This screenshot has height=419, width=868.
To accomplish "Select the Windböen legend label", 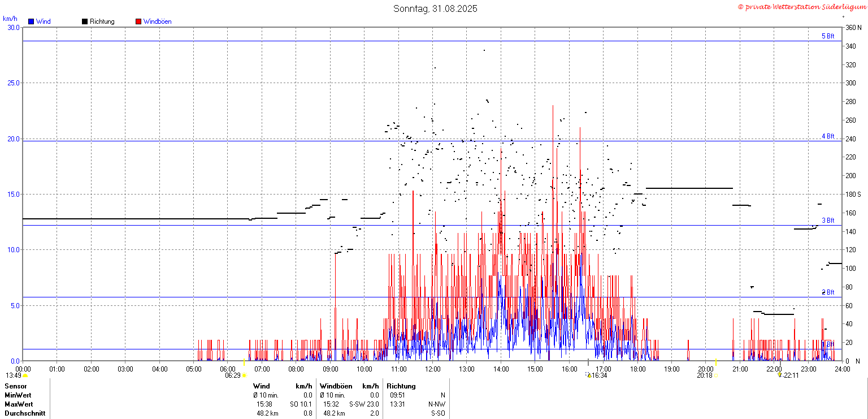I will (157, 21).
